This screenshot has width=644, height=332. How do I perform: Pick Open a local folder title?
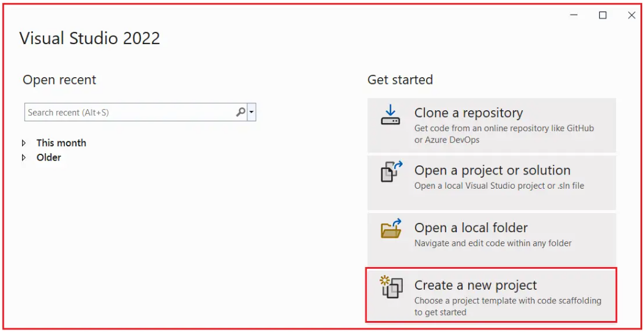(471, 228)
